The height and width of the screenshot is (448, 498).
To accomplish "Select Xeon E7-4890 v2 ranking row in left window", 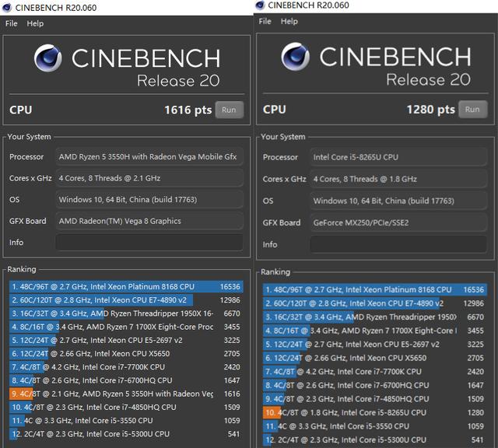I will click(126, 300).
